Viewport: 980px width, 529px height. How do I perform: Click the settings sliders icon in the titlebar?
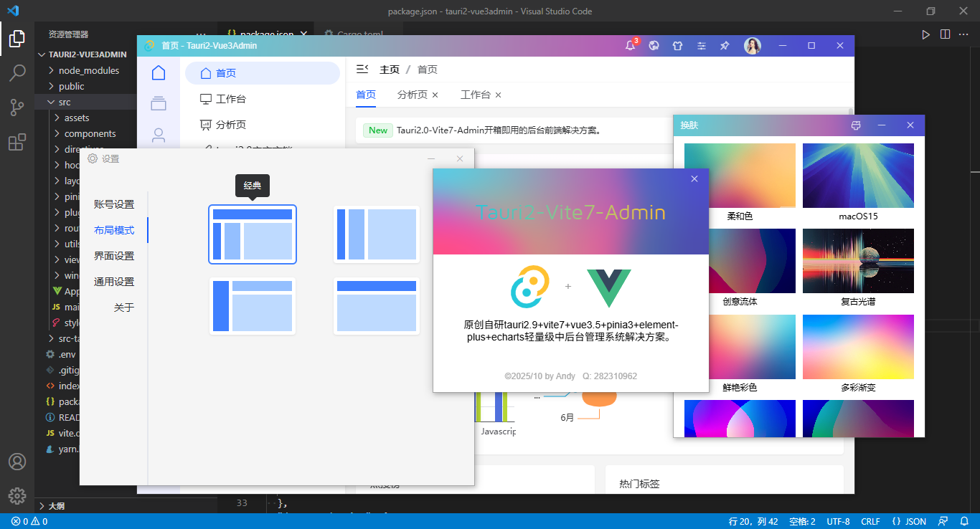pos(701,45)
